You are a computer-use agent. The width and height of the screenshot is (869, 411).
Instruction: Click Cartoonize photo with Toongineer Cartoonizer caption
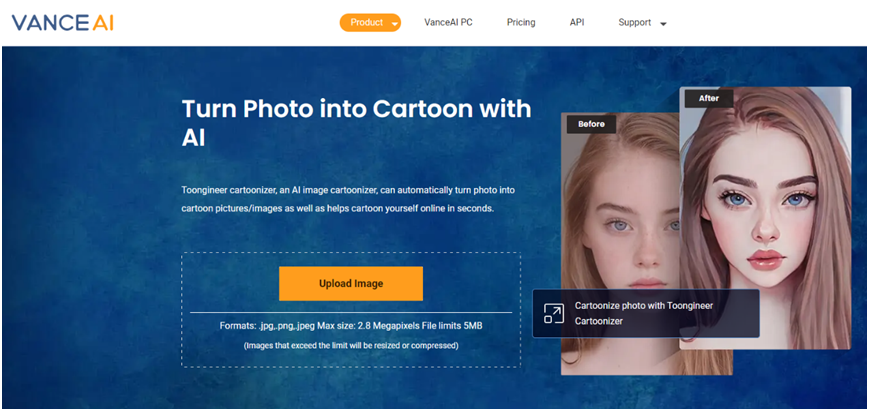tap(644, 313)
